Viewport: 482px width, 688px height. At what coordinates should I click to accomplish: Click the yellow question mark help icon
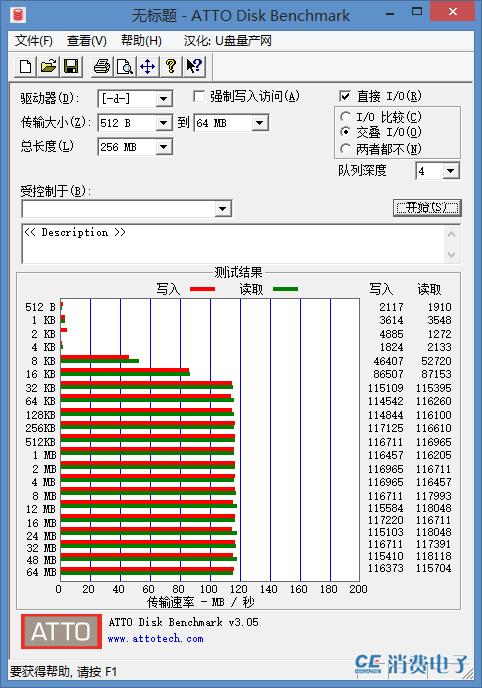(x=171, y=67)
